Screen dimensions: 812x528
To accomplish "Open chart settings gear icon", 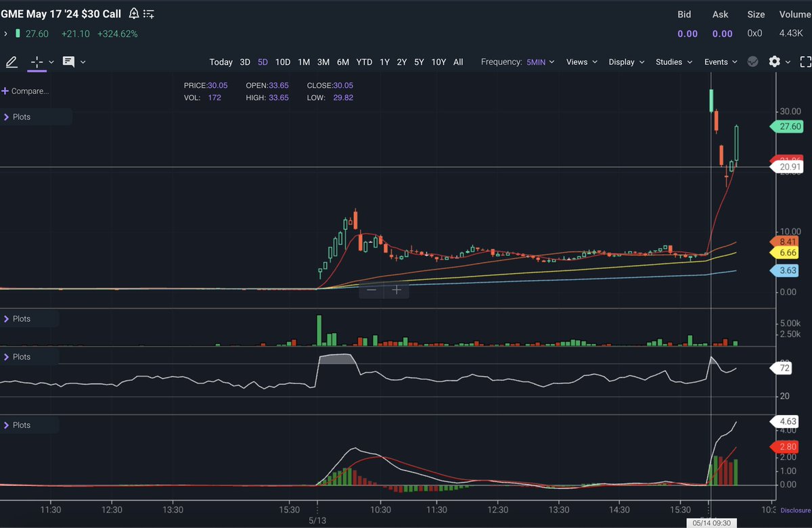I will click(775, 62).
